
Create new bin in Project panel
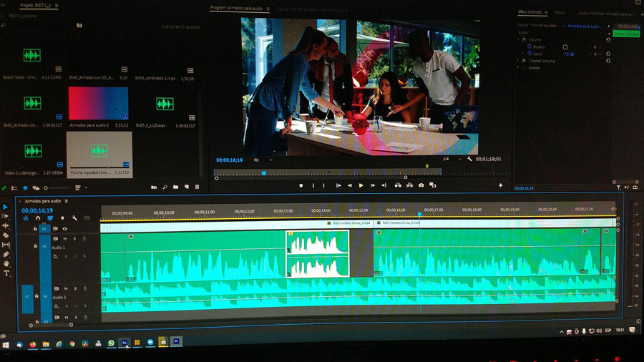176,187
